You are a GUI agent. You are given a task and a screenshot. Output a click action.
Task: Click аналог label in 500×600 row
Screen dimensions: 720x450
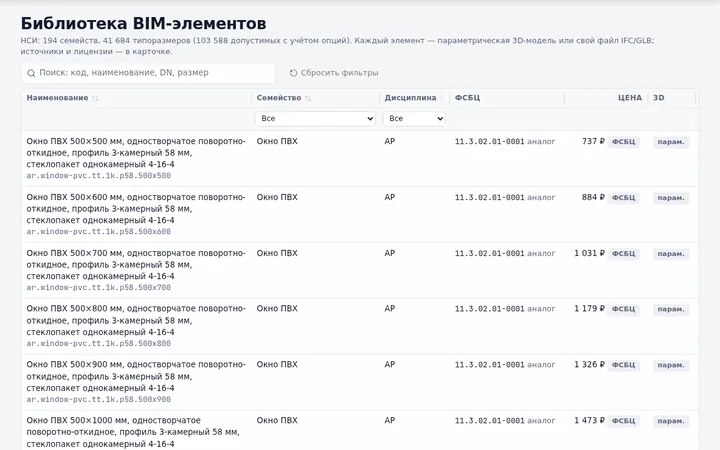(x=541, y=197)
